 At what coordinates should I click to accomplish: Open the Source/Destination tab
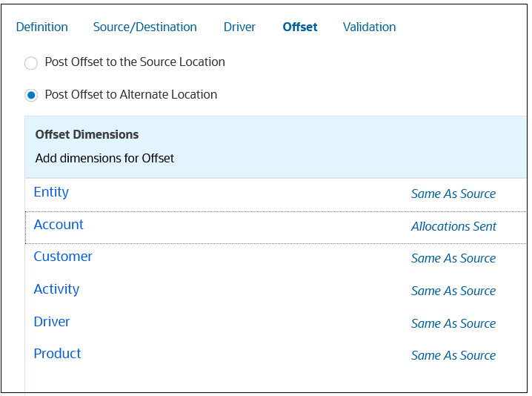click(x=145, y=27)
